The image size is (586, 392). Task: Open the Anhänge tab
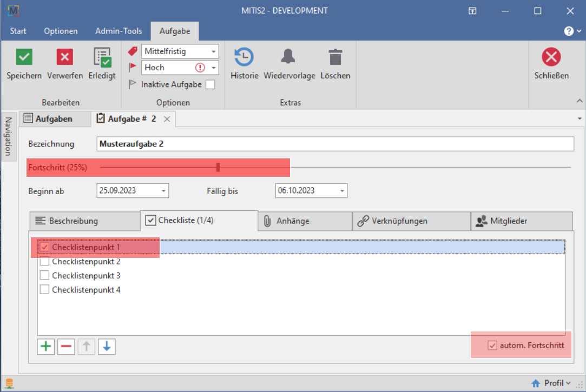tap(305, 221)
